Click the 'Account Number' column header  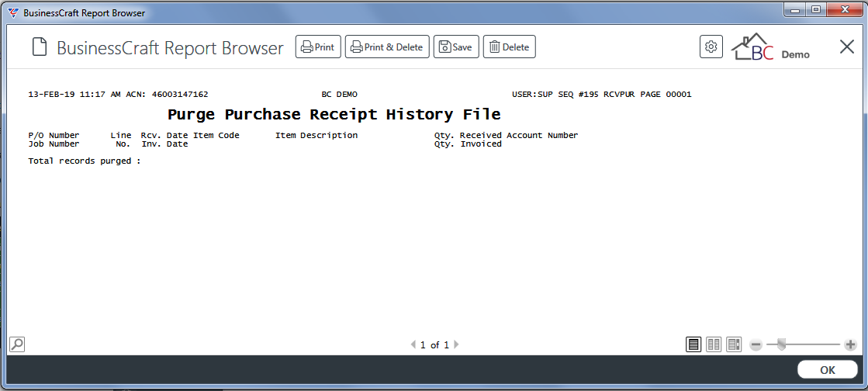pos(542,135)
